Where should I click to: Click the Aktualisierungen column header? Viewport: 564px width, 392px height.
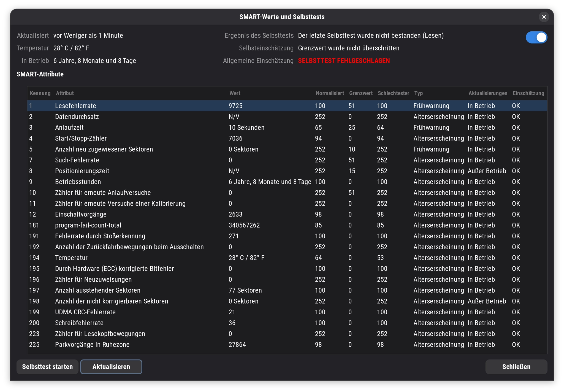pos(488,93)
